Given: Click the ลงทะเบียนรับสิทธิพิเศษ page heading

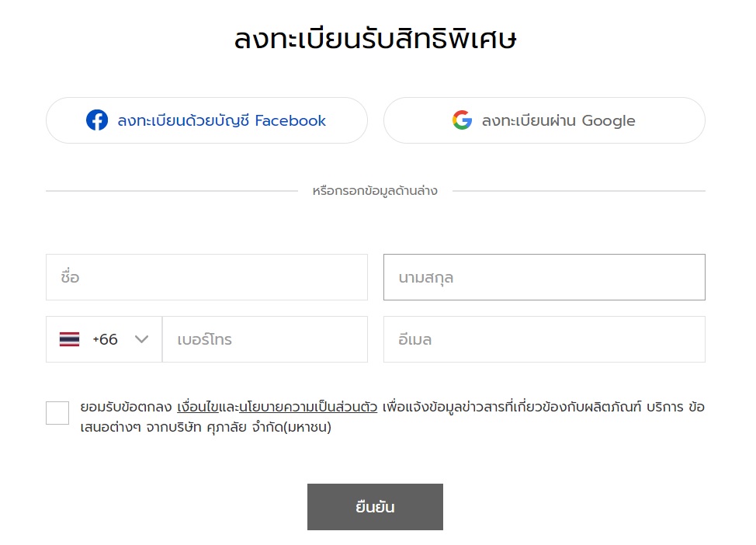Looking at the screenshot, I should 375,39.
